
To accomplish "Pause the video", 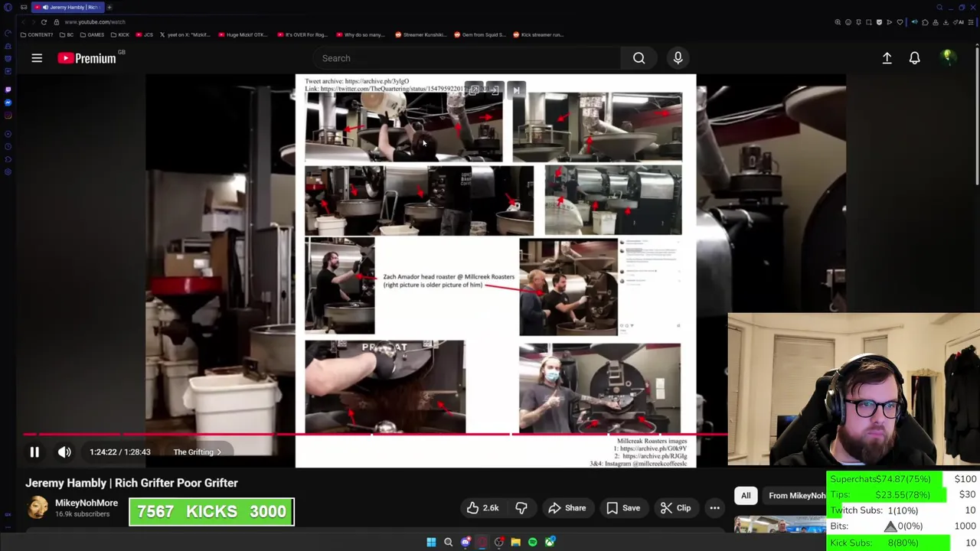I will (x=34, y=452).
